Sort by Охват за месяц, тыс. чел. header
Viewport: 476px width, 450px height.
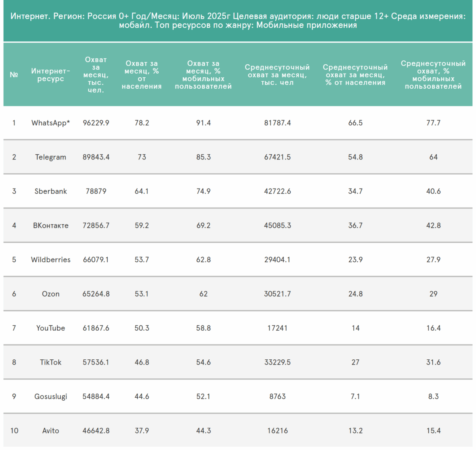(x=96, y=75)
